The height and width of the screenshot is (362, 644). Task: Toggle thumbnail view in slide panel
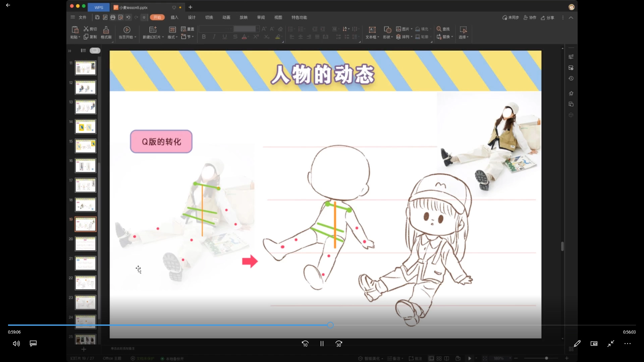tap(95, 51)
